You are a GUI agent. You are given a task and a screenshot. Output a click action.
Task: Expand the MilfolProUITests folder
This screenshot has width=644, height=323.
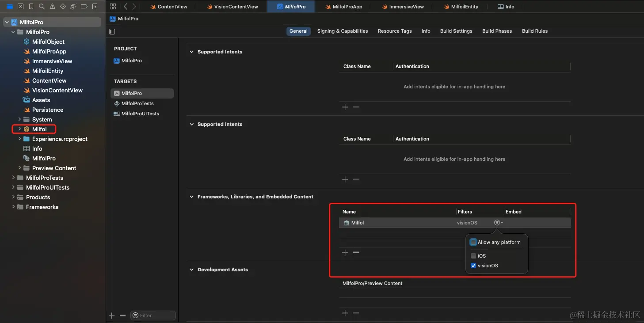tap(13, 187)
